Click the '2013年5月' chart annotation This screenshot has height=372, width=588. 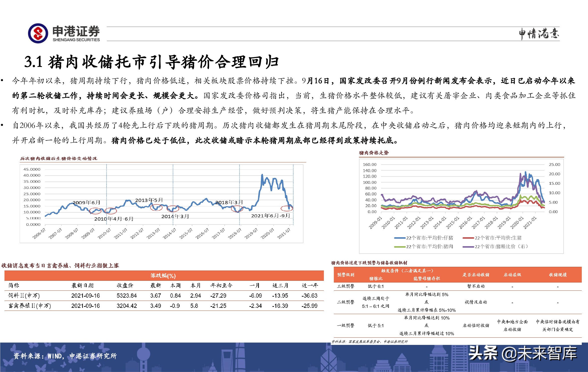pos(149,200)
